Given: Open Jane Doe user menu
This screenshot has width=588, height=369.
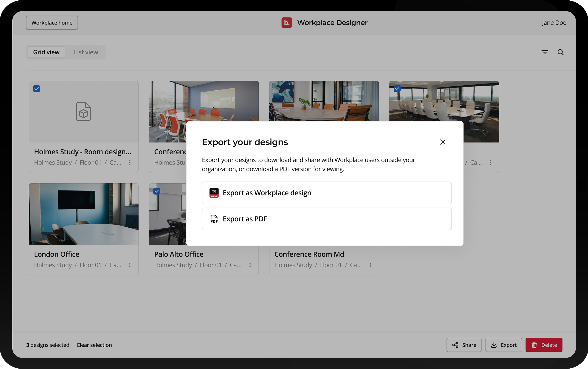Looking at the screenshot, I should tap(554, 23).
